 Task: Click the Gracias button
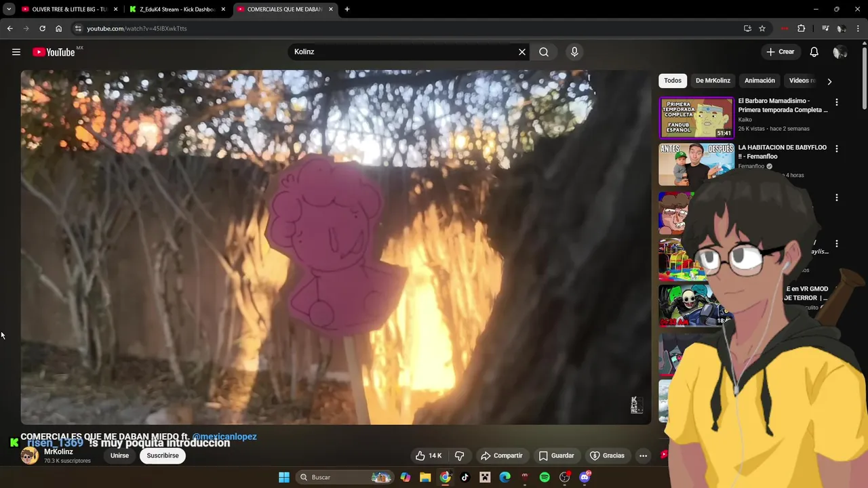click(607, 455)
